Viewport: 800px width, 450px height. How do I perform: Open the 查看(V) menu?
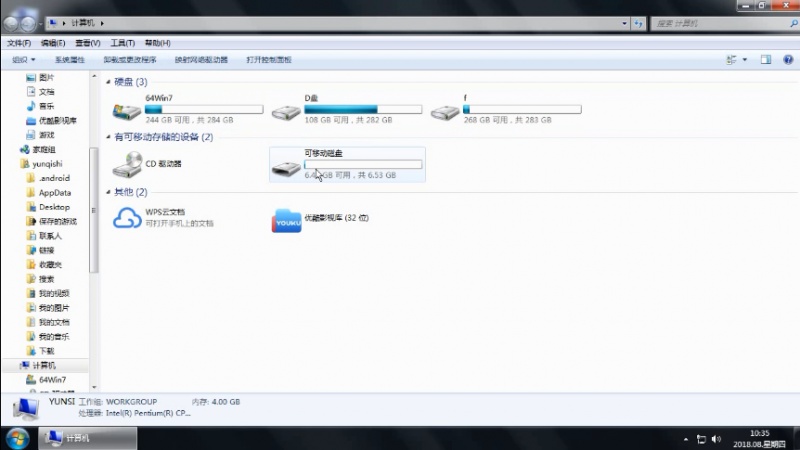88,43
